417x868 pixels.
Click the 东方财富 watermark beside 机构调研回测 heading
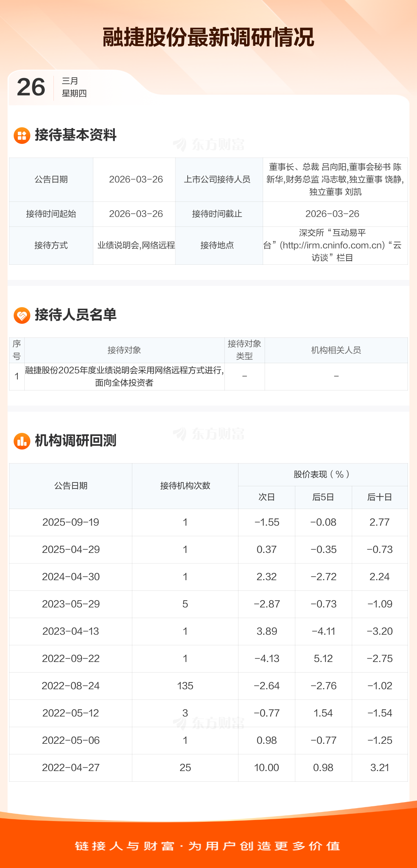(x=209, y=434)
